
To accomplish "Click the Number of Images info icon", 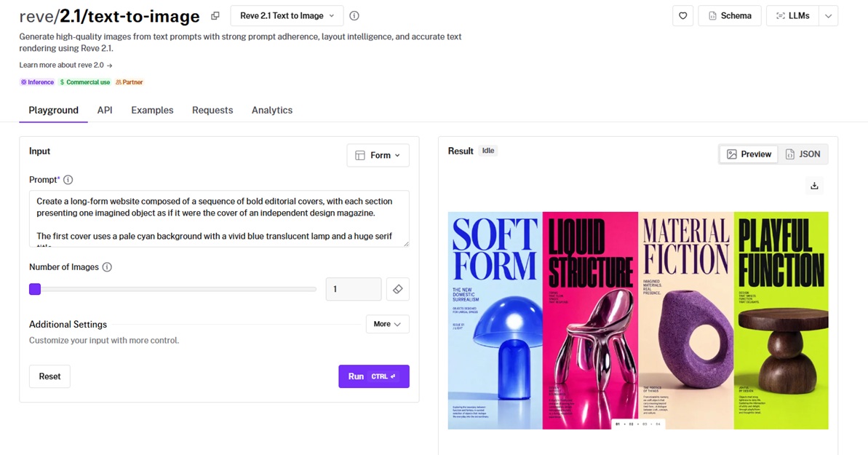I will 107,267.
